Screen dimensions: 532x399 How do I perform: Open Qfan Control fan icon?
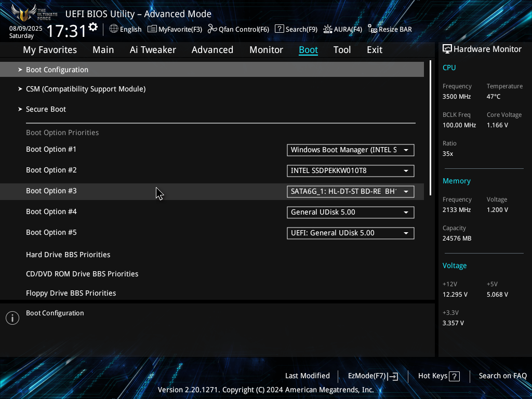(212, 29)
